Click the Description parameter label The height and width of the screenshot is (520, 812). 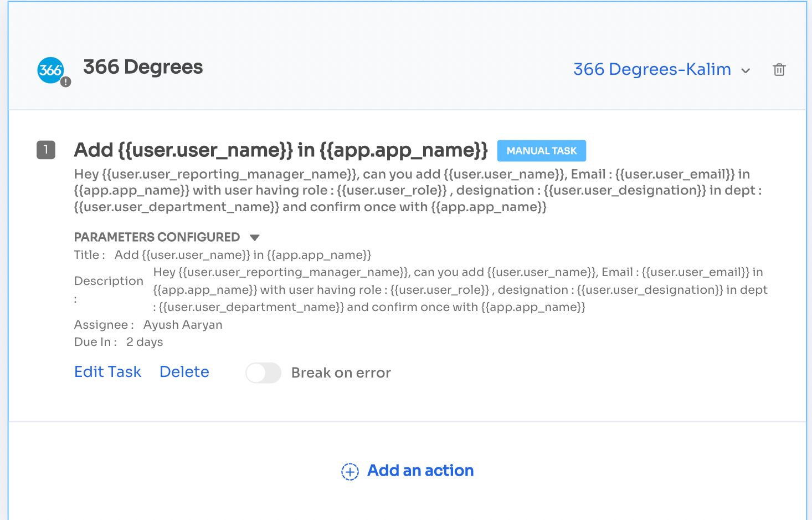[x=109, y=289]
